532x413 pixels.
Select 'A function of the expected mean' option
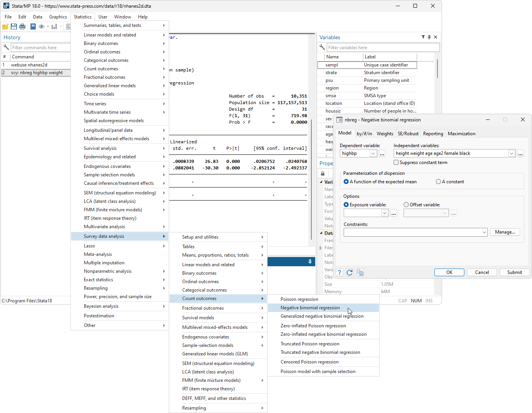click(346, 182)
